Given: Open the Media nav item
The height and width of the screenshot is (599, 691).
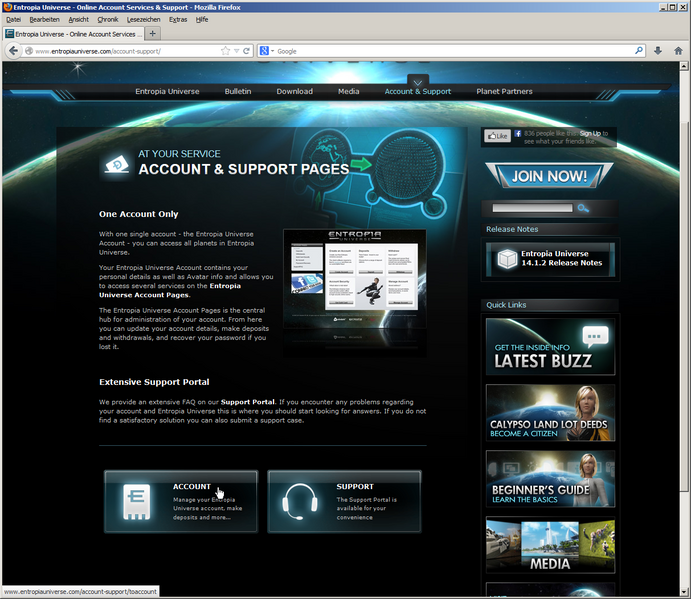Looking at the screenshot, I should 349,91.
